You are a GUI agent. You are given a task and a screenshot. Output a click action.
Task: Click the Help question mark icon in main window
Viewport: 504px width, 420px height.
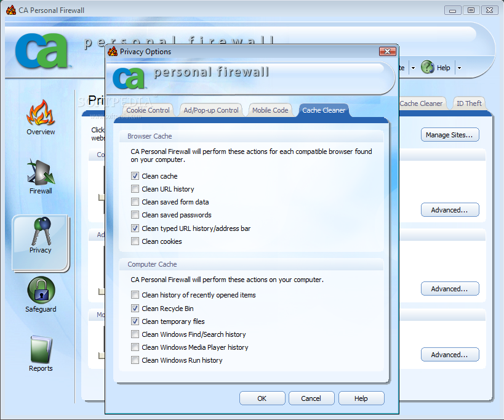coord(428,67)
